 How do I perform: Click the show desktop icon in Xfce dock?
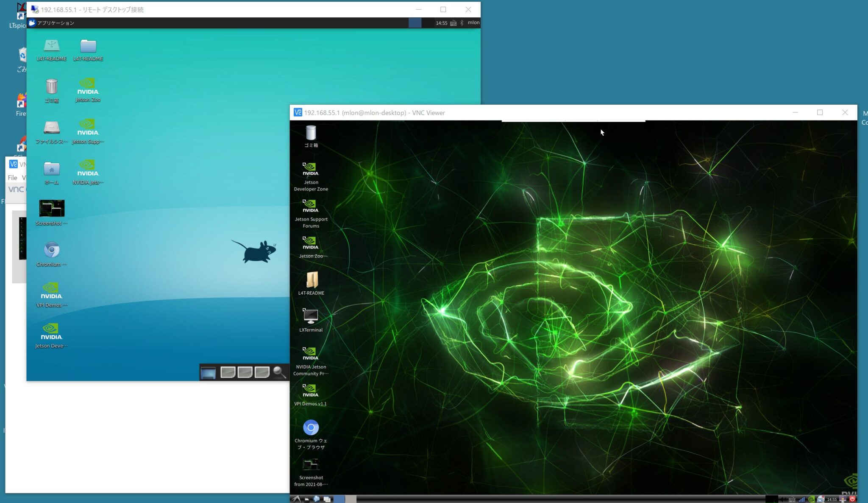click(208, 373)
